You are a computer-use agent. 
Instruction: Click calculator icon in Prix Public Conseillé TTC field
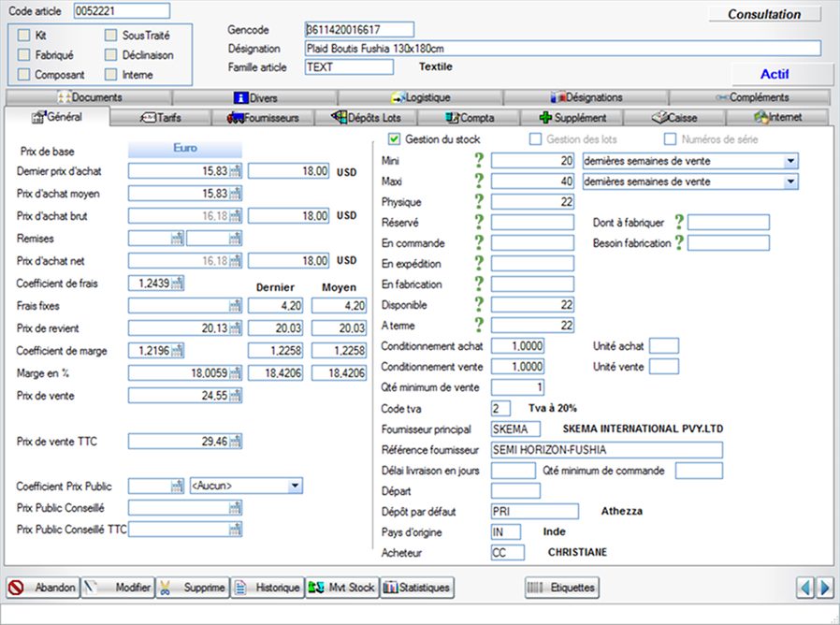point(235,530)
